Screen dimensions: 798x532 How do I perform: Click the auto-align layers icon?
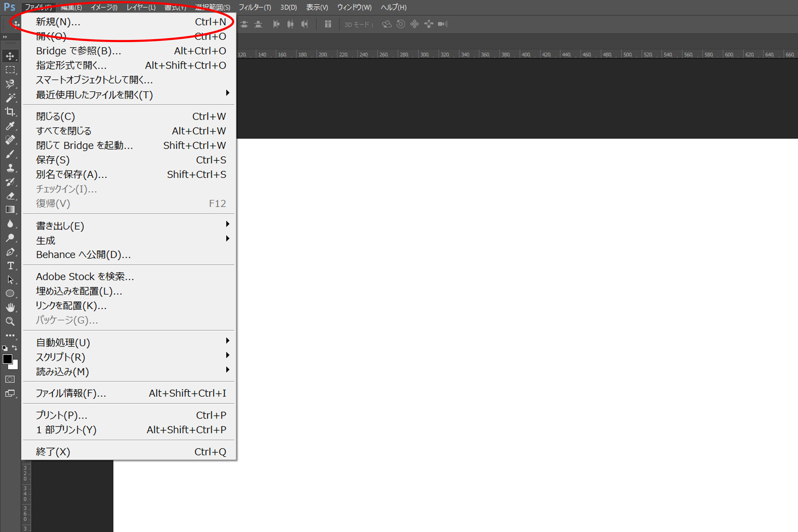pos(328,24)
